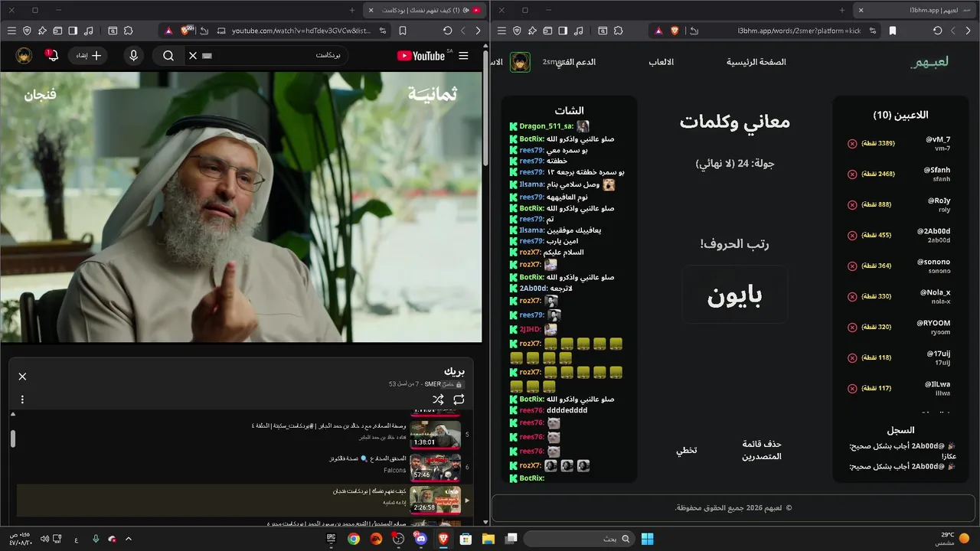The width and height of the screenshot is (980, 551).
Task: Click bookmark icon in the l3bhm window
Action: tap(893, 31)
